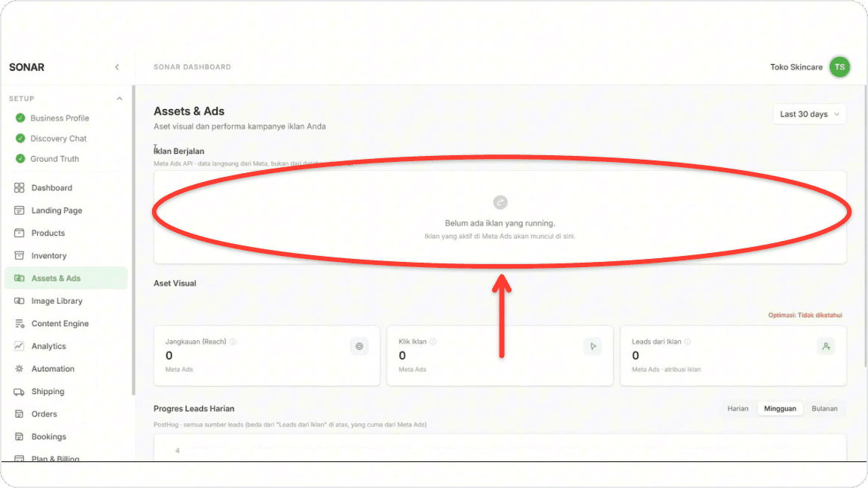Collapse the SETUP section
868x488 pixels.
click(x=119, y=98)
